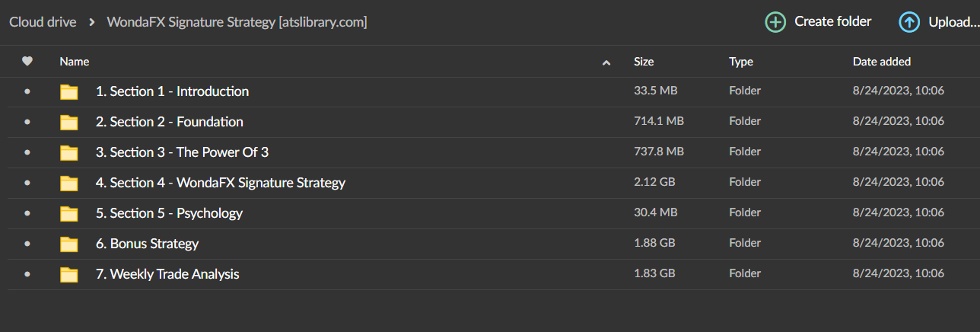Click the Bonus Strategy folder icon
The width and height of the screenshot is (980, 332).
(x=69, y=244)
